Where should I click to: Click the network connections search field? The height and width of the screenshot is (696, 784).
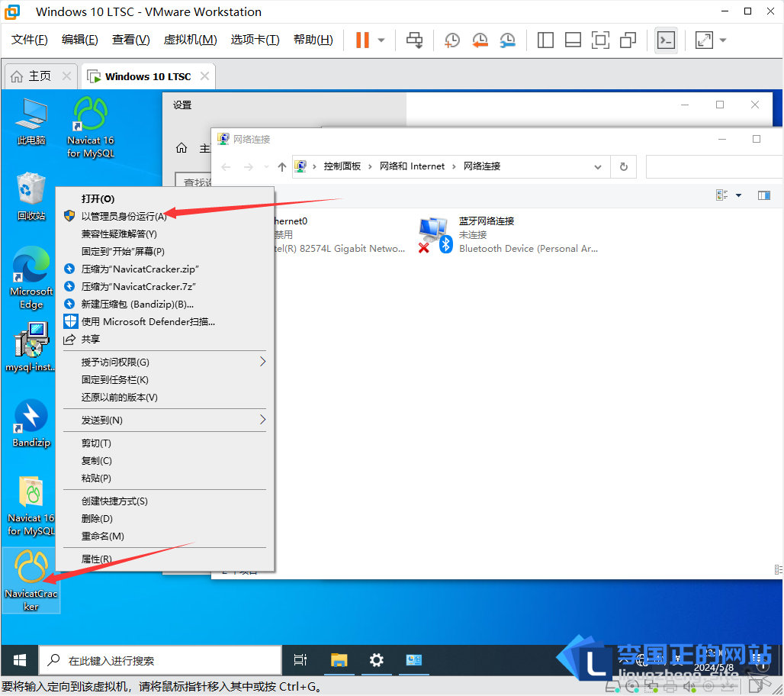[715, 166]
